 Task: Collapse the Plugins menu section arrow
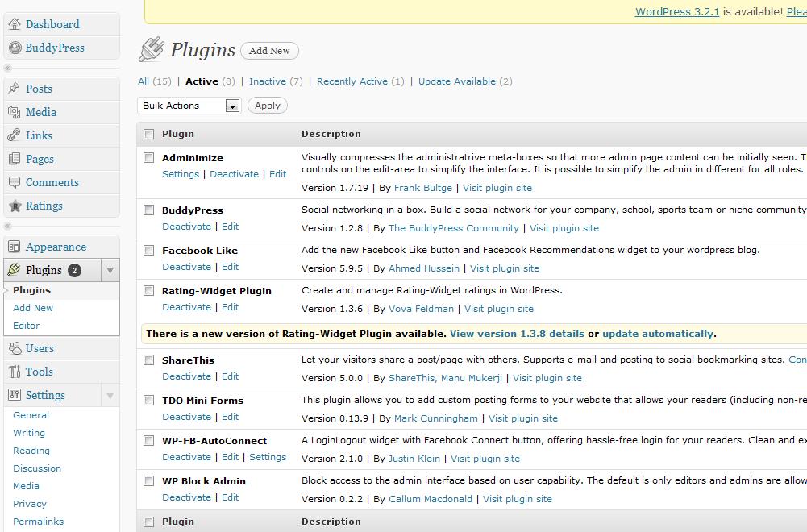(x=110, y=270)
